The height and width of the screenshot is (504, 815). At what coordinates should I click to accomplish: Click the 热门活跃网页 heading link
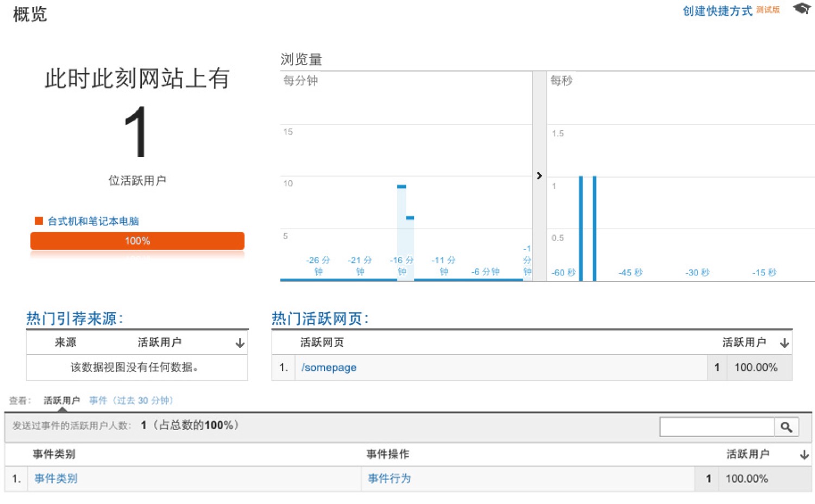[319, 318]
